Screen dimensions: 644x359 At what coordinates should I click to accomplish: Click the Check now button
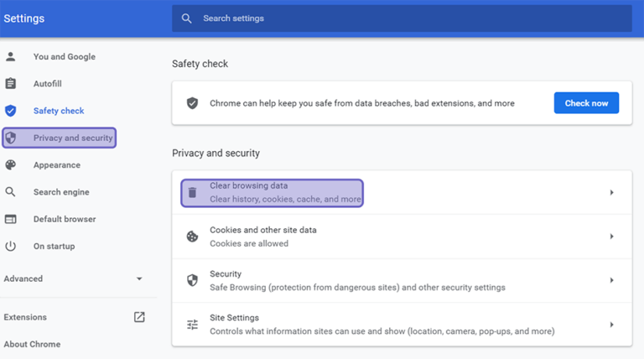586,102
